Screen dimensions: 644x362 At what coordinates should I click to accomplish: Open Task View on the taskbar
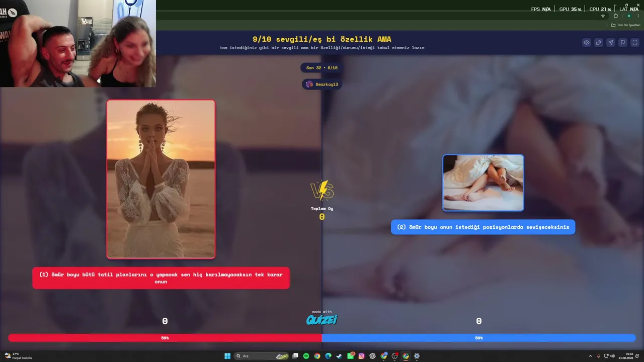295,356
